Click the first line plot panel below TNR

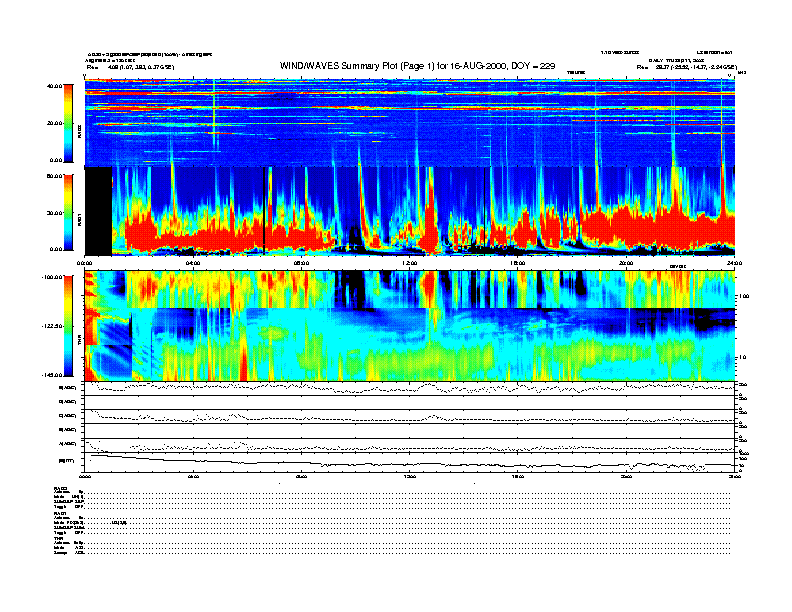pyautogui.click(x=410, y=388)
